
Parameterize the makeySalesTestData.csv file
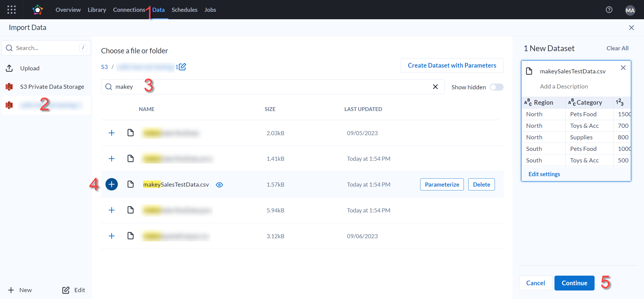click(442, 184)
